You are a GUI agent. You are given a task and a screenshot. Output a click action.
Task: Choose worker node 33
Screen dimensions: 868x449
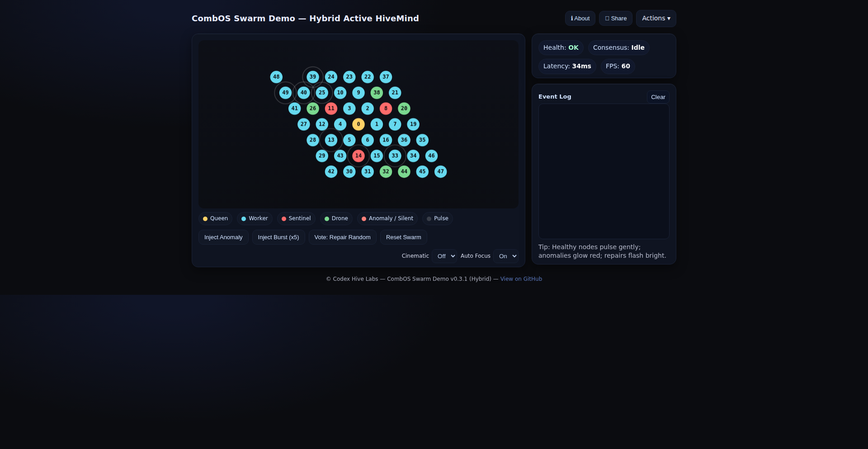coord(395,156)
